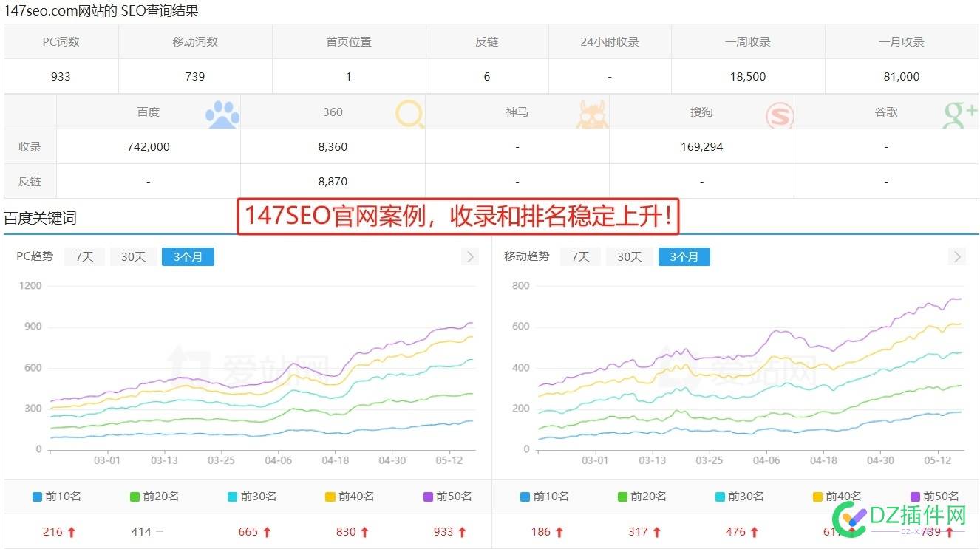980x549 pixels.
Task: Click the 04-06 label on PC chart axis
Action: [x=279, y=460]
